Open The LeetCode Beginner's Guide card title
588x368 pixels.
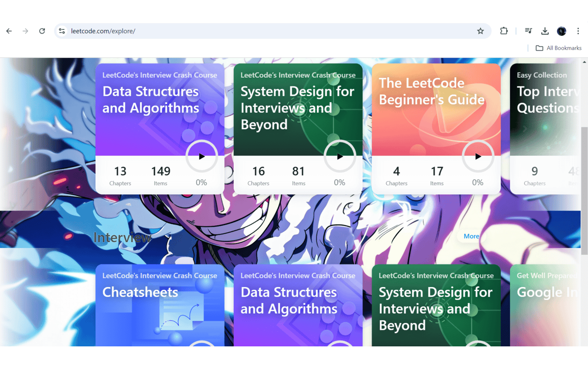point(432,91)
